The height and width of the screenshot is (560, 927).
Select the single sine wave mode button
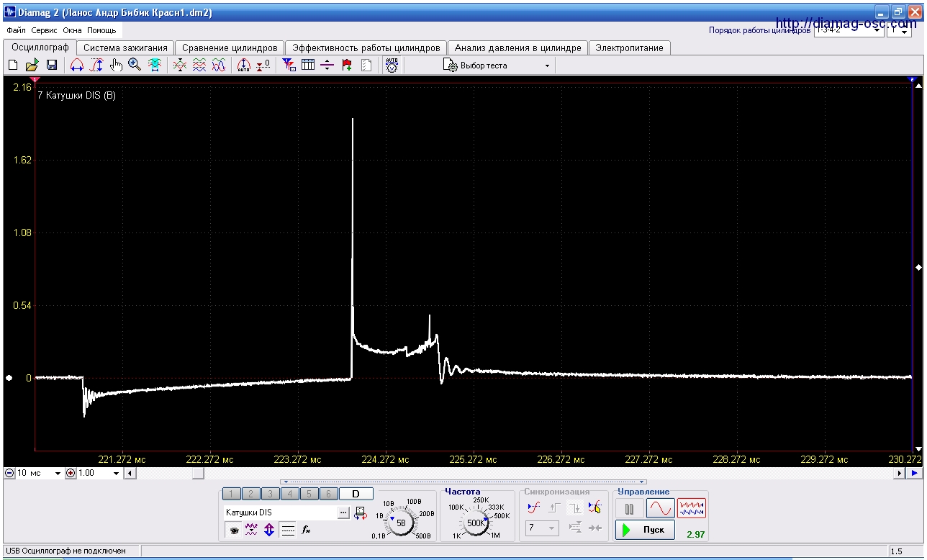click(x=660, y=509)
